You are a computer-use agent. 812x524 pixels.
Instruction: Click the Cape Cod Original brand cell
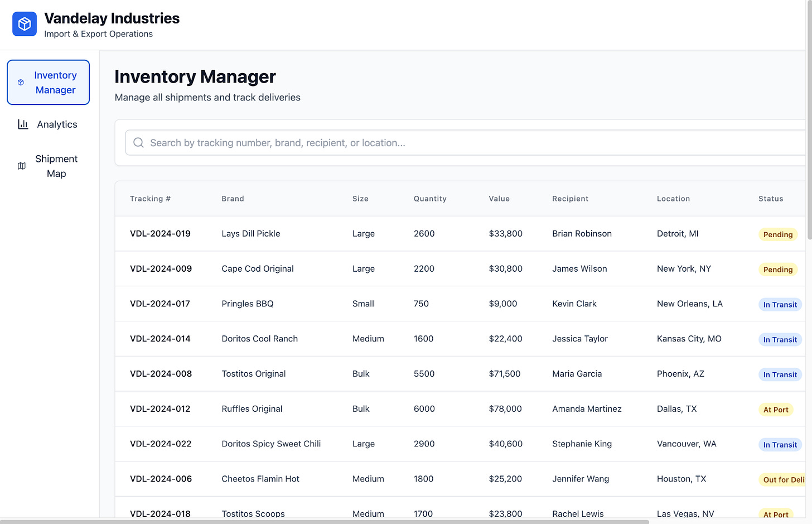pos(258,269)
